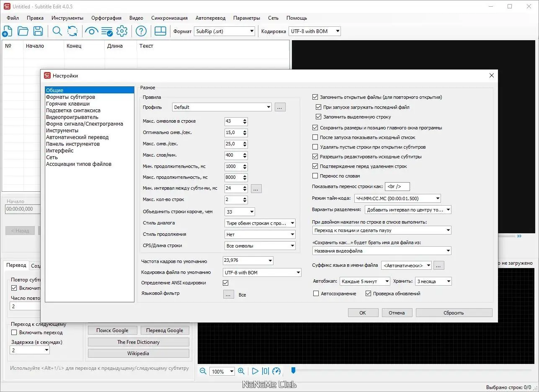Click the Сбросить button
539x392 pixels.
pos(454,313)
